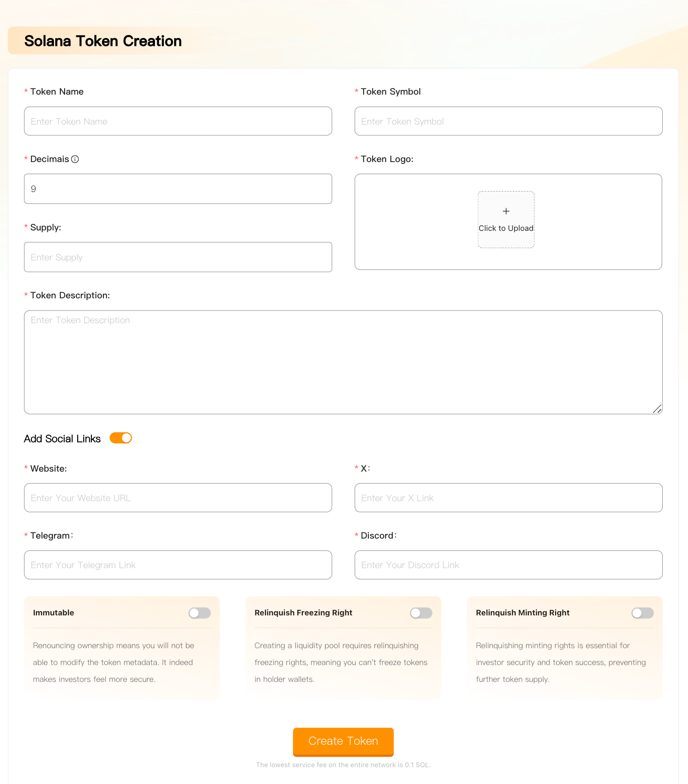Click the Immutable card title
Viewport: 688px width, 784px height.
point(53,613)
